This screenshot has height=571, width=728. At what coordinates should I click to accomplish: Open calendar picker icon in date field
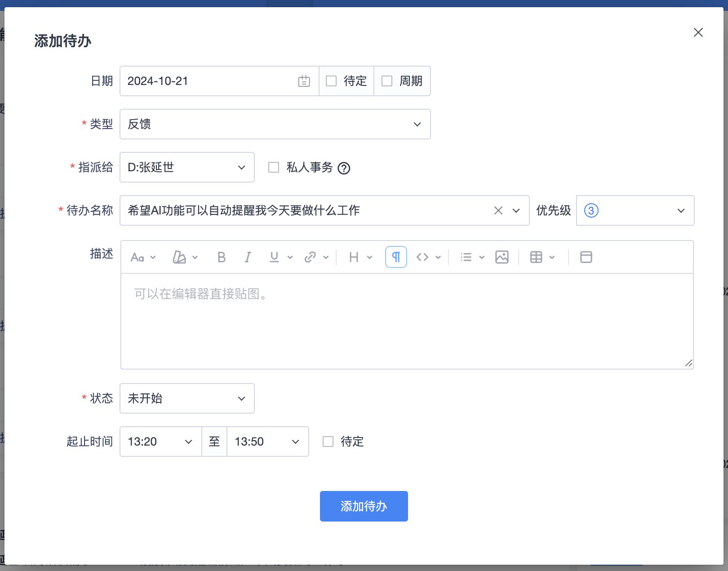click(304, 81)
